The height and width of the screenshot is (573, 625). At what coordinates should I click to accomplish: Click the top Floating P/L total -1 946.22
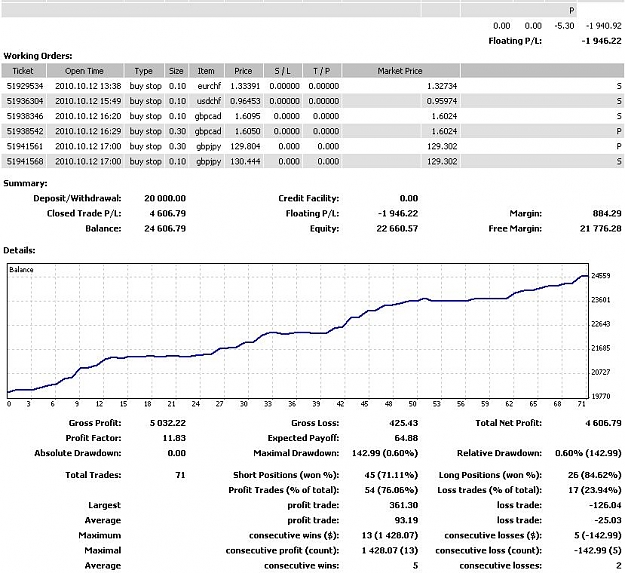[601, 41]
